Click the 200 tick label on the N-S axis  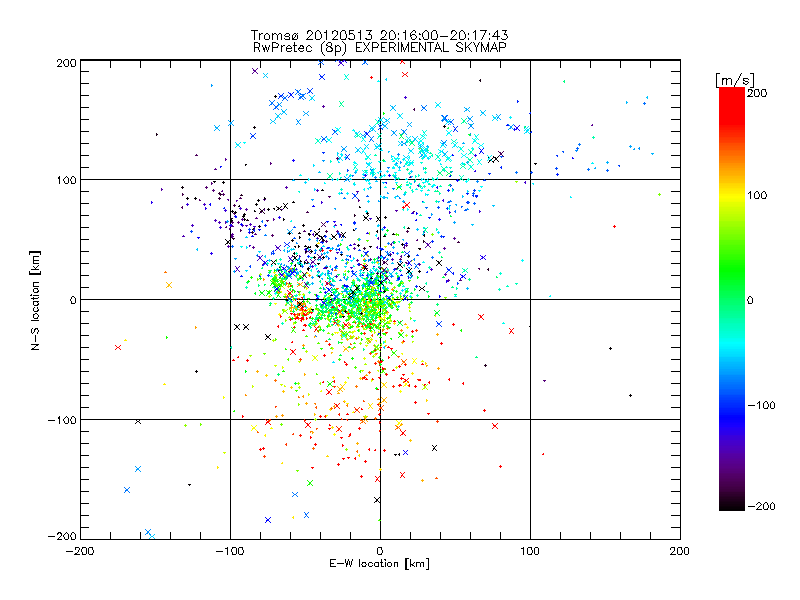[x=66, y=63]
